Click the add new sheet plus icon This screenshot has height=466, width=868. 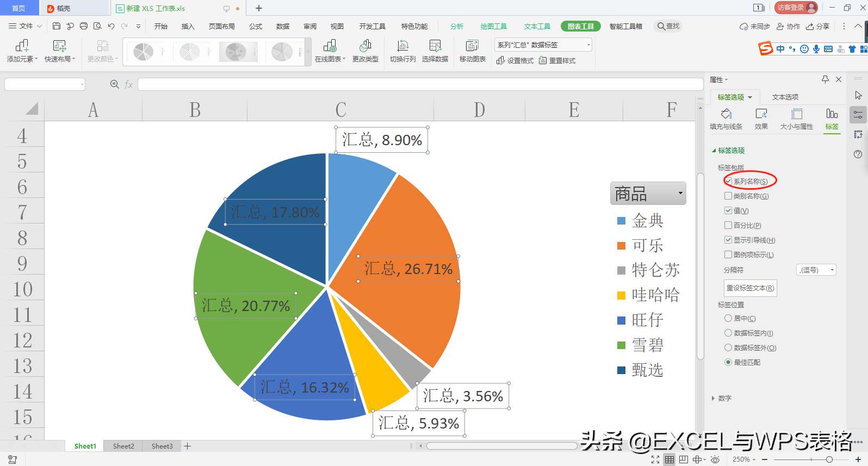[187, 446]
